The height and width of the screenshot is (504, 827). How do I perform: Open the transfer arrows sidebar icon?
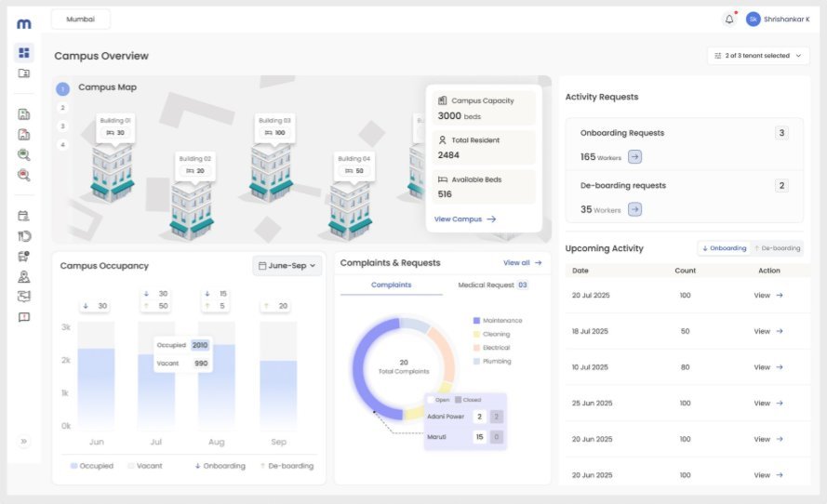pyautogui.click(x=24, y=297)
